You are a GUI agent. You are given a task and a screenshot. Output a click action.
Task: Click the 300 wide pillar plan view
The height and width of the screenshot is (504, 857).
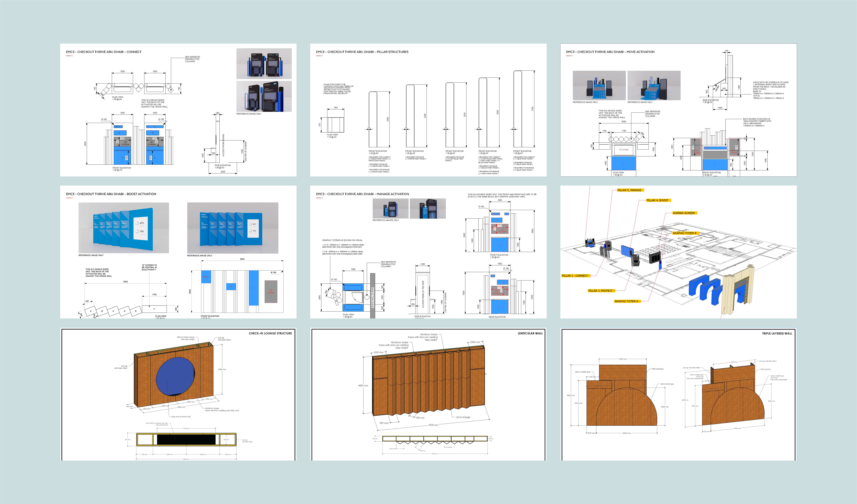click(336, 125)
